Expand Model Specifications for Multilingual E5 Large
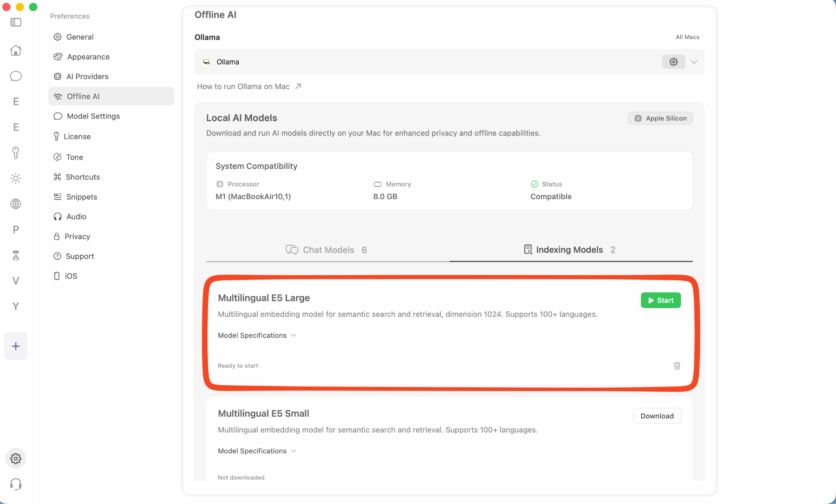Screen dimensions: 836x504 [257, 335]
